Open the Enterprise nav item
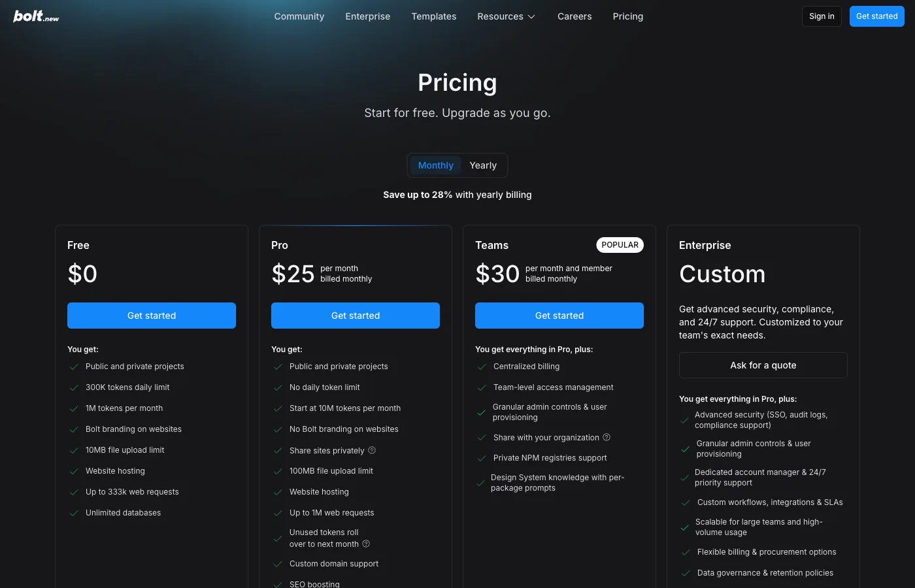The width and height of the screenshot is (915, 588). [368, 16]
